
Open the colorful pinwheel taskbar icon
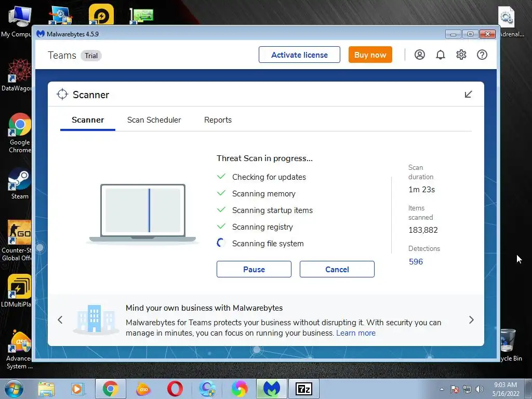coord(240,389)
